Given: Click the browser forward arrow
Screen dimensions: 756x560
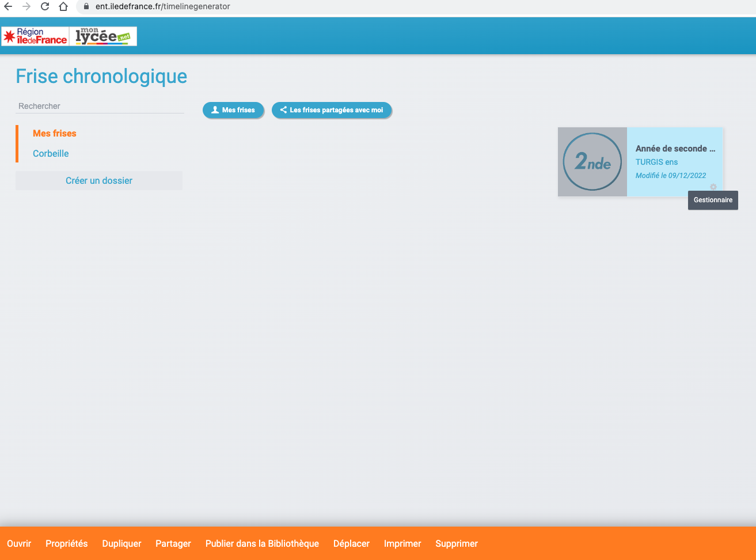Looking at the screenshot, I should pyautogui.click(x=26, y=7).
